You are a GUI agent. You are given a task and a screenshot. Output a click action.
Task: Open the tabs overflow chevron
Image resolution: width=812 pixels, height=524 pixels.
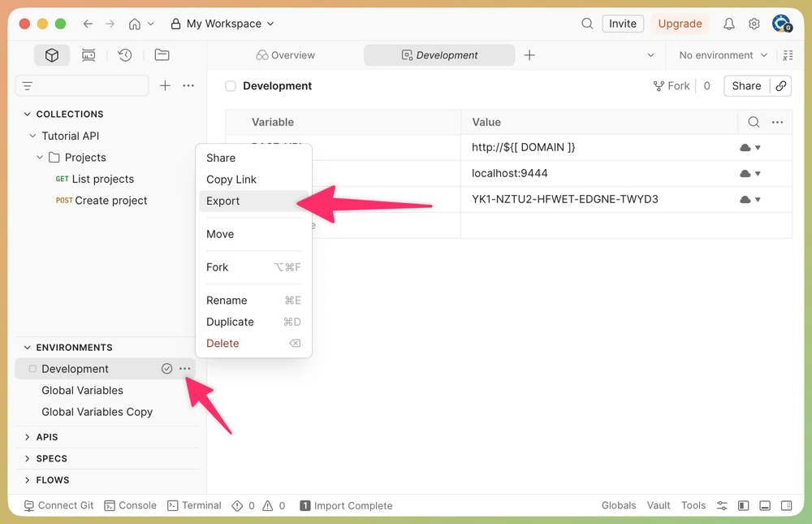tap(651, 55)
